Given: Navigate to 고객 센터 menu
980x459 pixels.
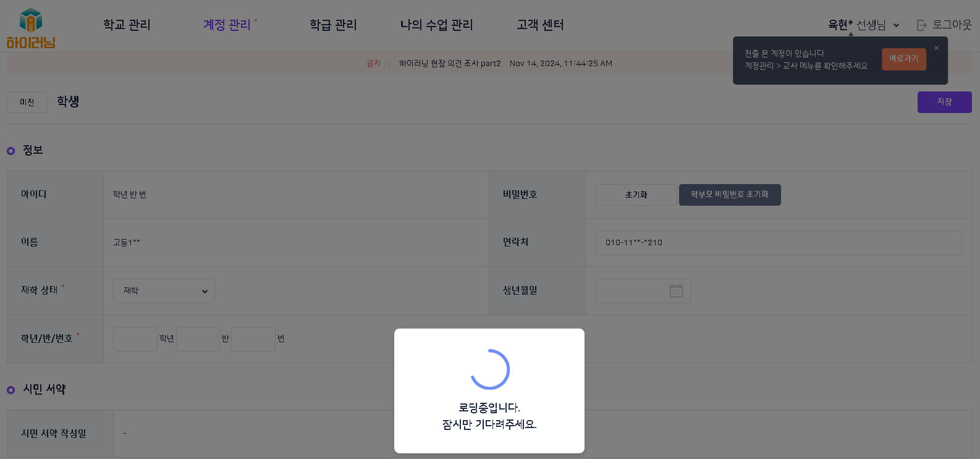Looking at the screenshot, I should 540,25.
